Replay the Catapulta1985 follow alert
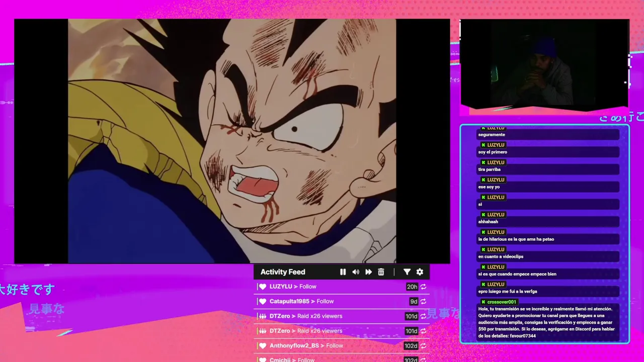This screenshot has height=362, width=644. pos(424,301)
